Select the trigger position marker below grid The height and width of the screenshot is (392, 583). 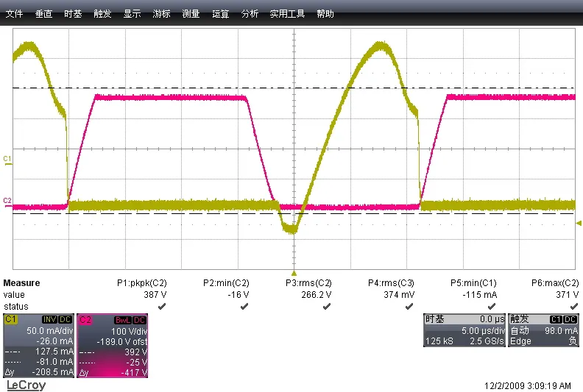point(294,273)
